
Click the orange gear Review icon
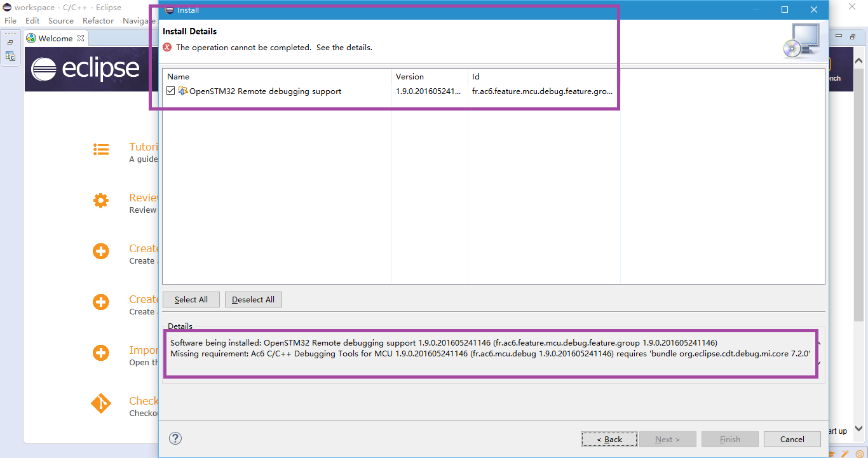pos(101,201)
